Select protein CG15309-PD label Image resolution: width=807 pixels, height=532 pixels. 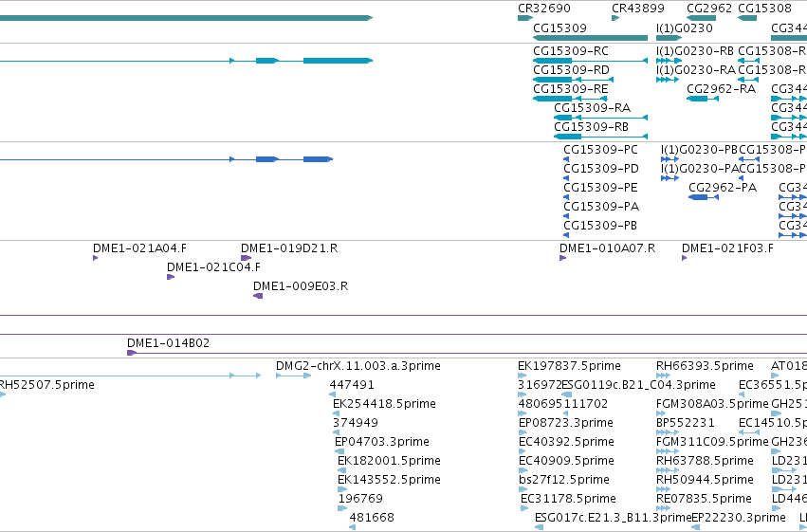click(x=601, y=169)
